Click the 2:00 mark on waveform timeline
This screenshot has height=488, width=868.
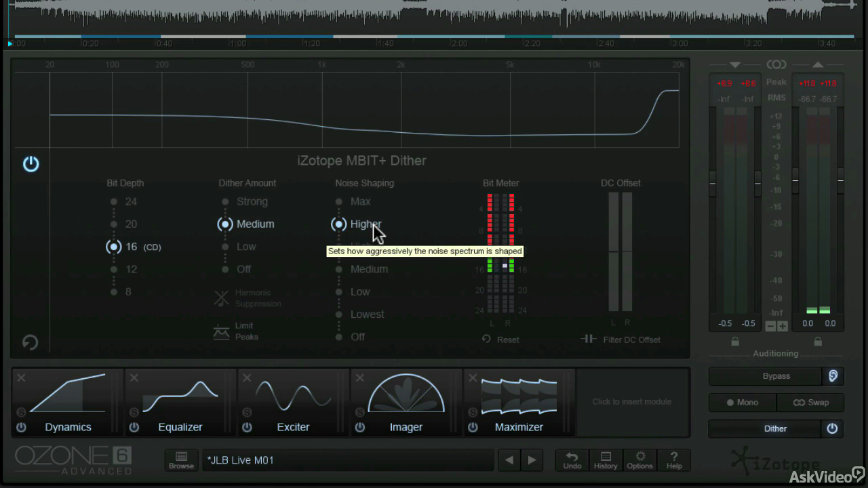pos(460,43)
